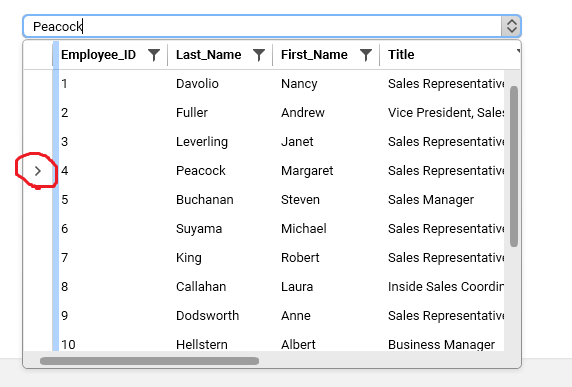
Task: Click Employee_ID cell with value 7
Action: coord(65,258)
